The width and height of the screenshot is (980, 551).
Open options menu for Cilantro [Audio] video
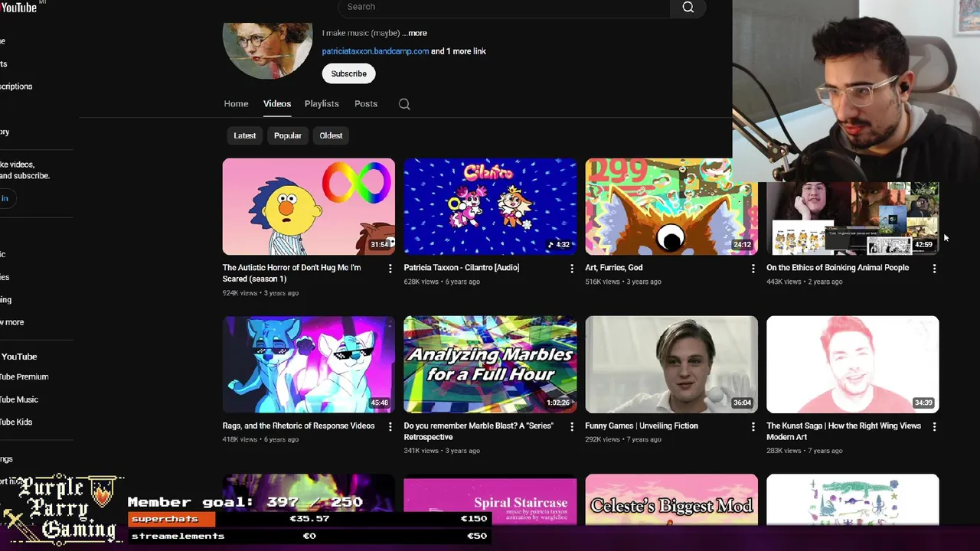[x=572, y=269]
